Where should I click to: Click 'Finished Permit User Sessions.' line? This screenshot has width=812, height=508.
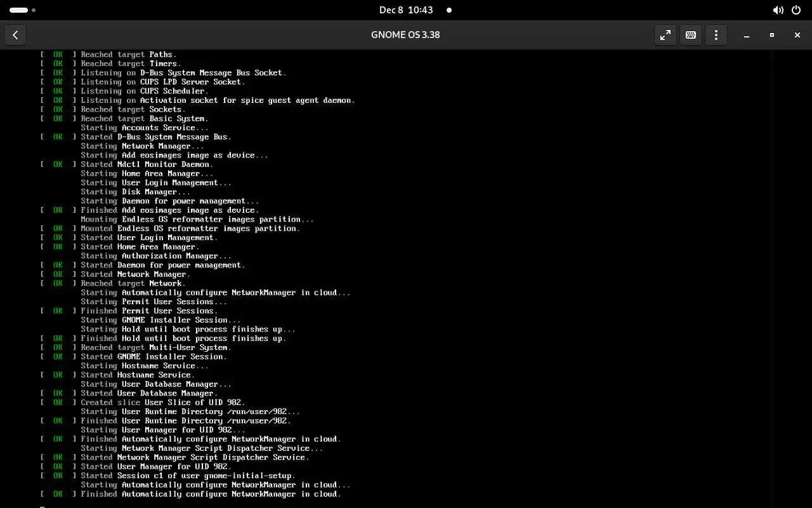(149, 311)
